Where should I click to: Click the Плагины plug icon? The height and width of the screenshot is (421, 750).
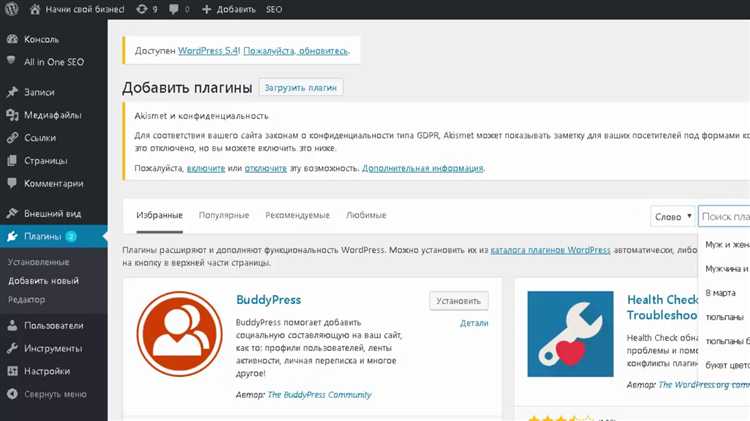point(12,236)
